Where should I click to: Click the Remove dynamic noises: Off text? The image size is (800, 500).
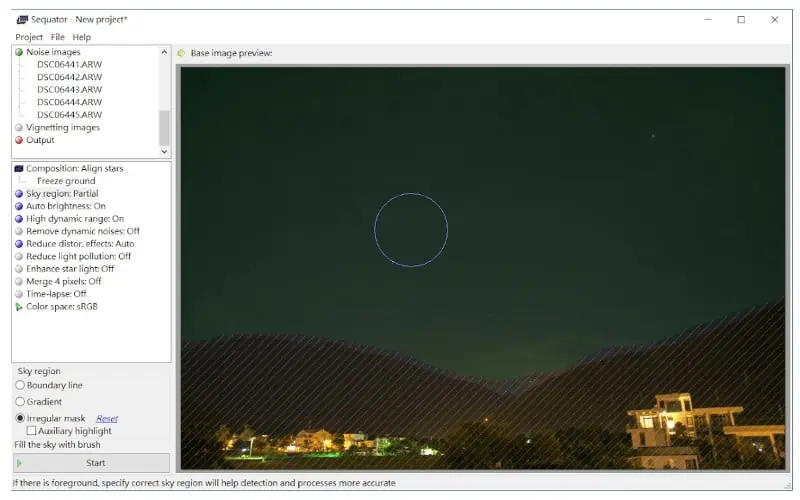(83, 231)
